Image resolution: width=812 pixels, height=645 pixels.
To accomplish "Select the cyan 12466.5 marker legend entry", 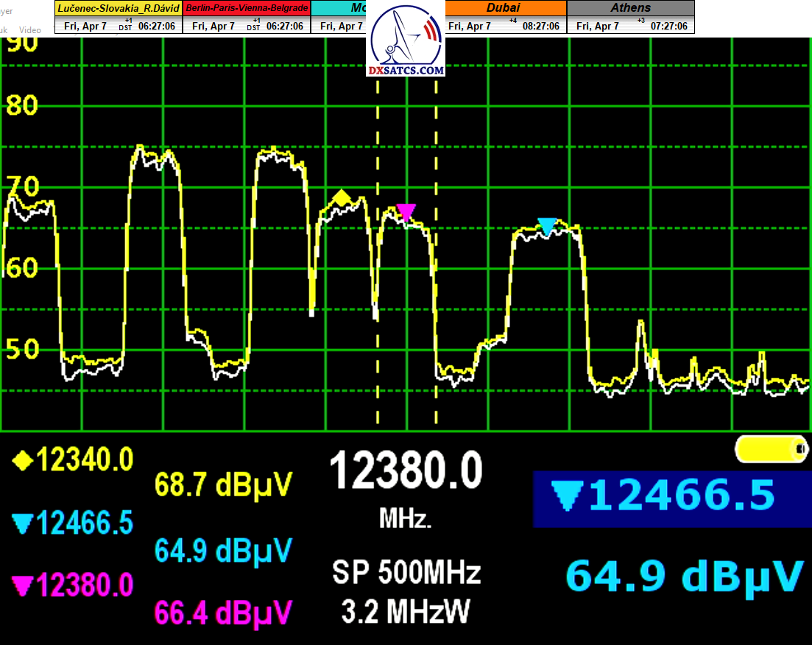I will tap(73, 524).
